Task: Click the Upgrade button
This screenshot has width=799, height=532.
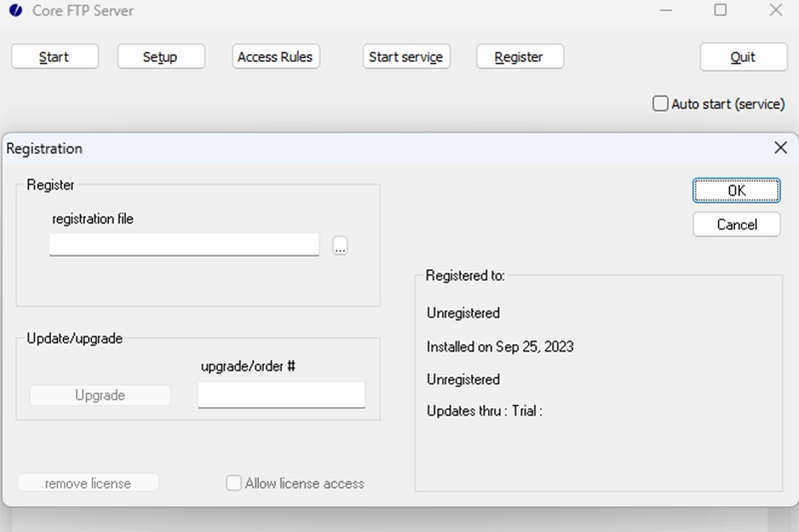Action: 100,395
